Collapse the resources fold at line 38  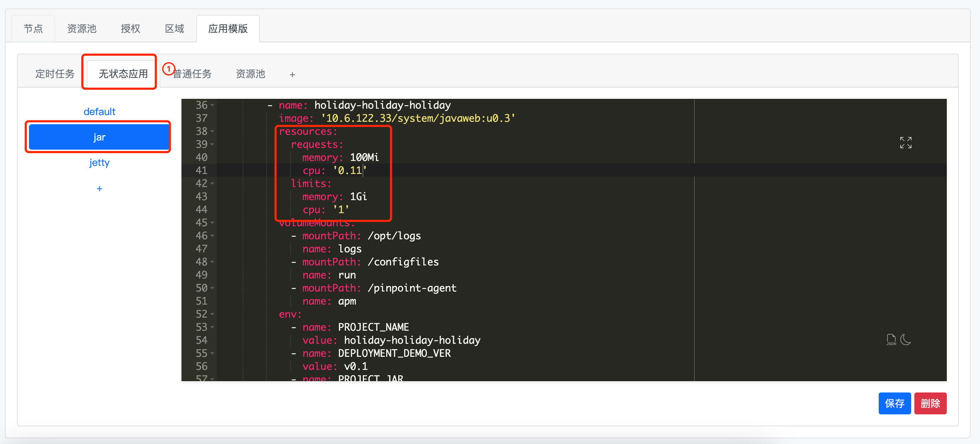[x=212, y=132]
